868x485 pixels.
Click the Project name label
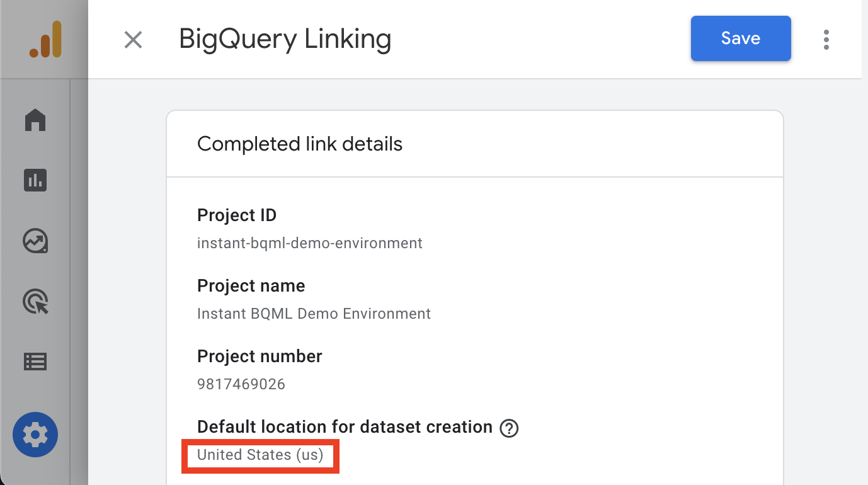tap(251, 286)
